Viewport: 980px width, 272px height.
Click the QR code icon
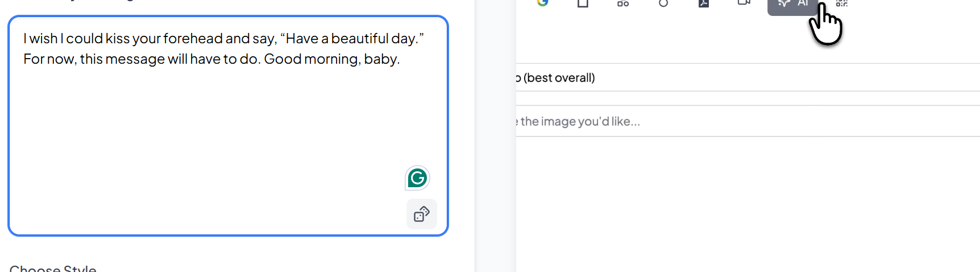click(842, 3)
